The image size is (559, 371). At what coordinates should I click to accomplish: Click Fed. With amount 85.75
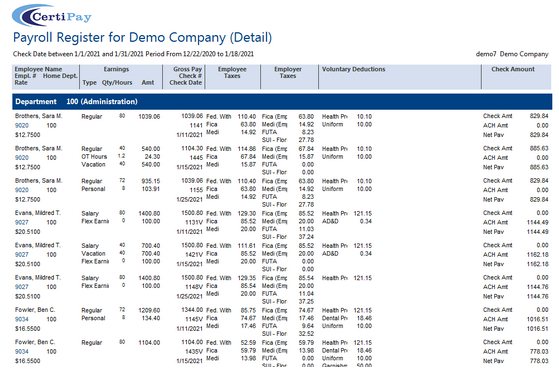tap(248, 310)
